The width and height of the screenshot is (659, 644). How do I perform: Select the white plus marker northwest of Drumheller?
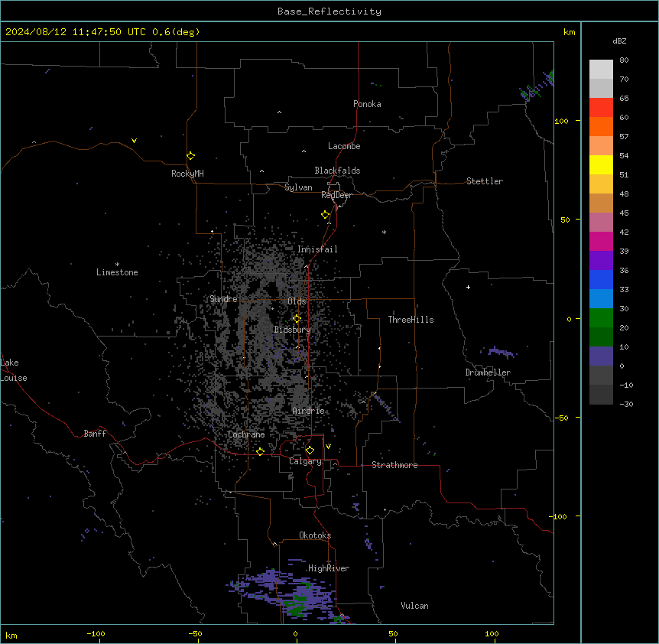click(x=468, y=287)
